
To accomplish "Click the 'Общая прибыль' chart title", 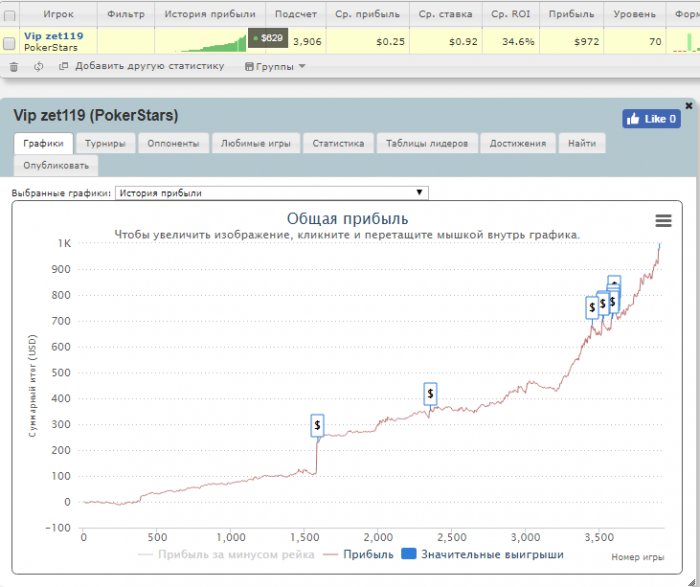I will pos(347,219).
